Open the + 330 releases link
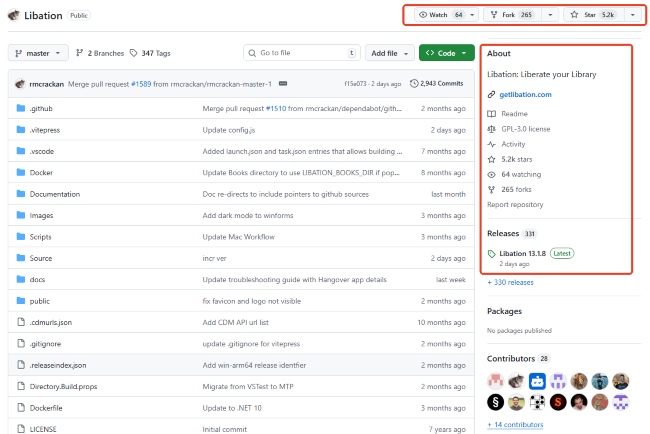Viewport: 650px width, 434px height. click(510, 282)
